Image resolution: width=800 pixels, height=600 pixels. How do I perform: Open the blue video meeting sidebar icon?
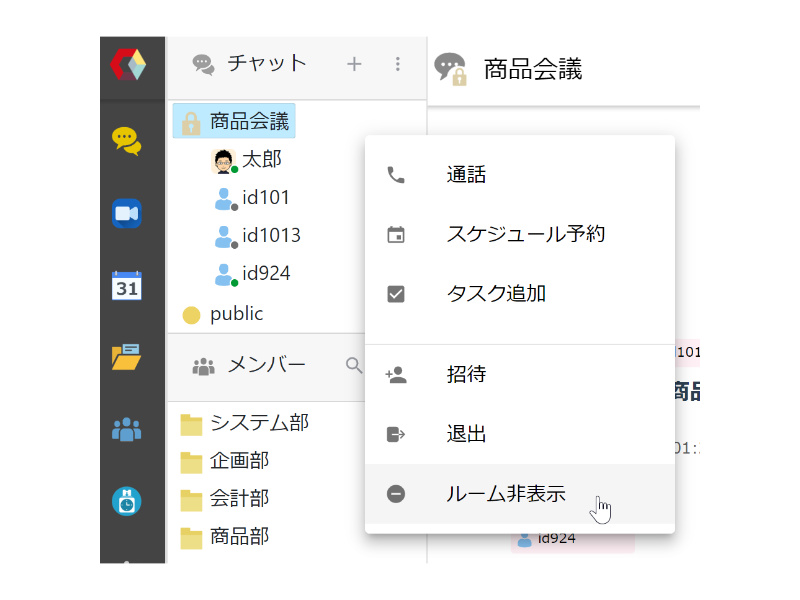point(127,213)
